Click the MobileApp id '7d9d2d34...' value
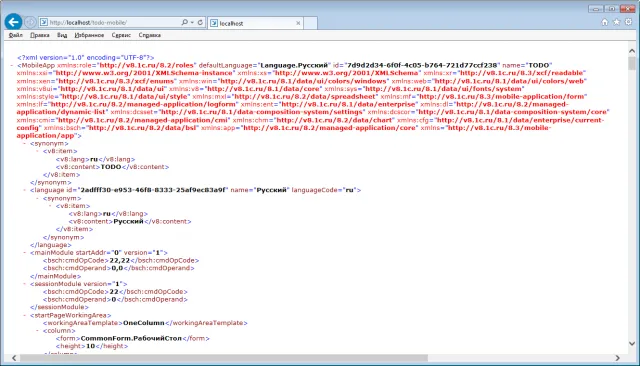The image size is (640, 366). point(422,65)
